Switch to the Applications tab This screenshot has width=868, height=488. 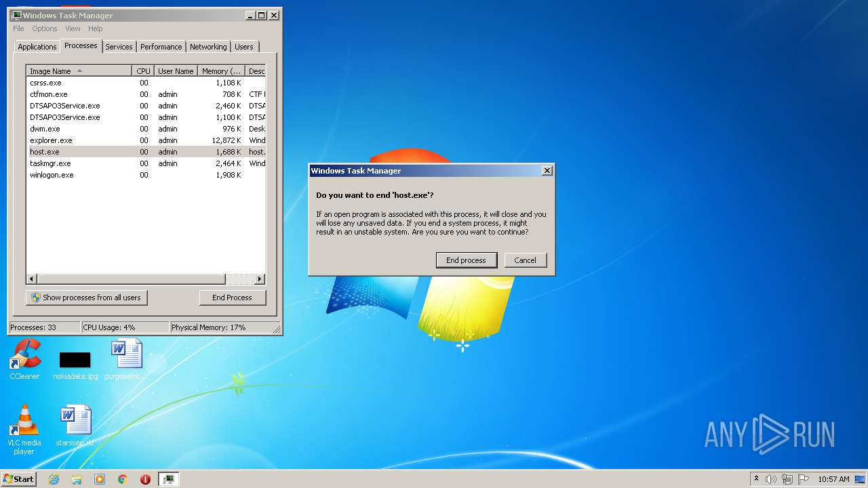[37, 47]
